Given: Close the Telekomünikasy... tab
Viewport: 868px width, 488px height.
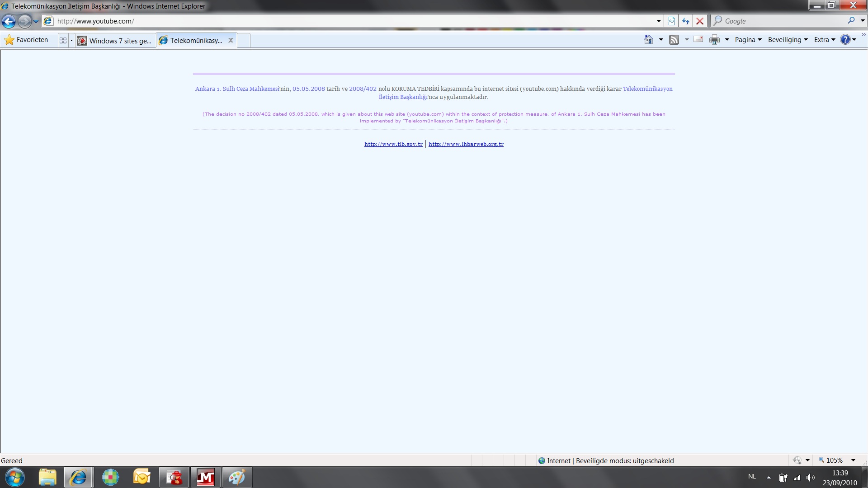Looking at the screenshot, I should pos(231,40).
